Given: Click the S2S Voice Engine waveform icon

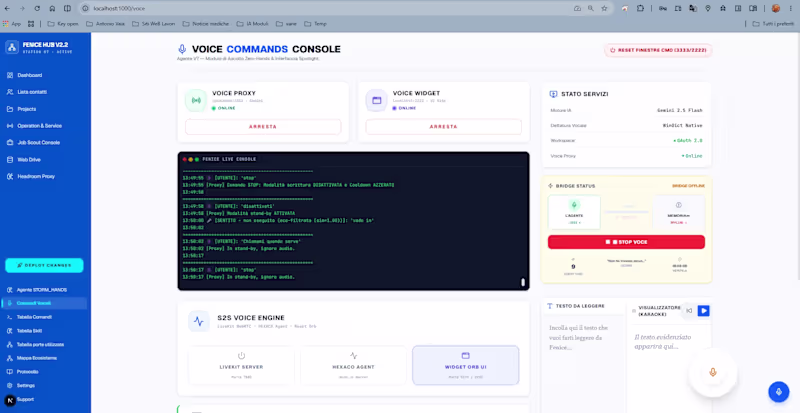Looking at the screenshot, I should 199,322.
